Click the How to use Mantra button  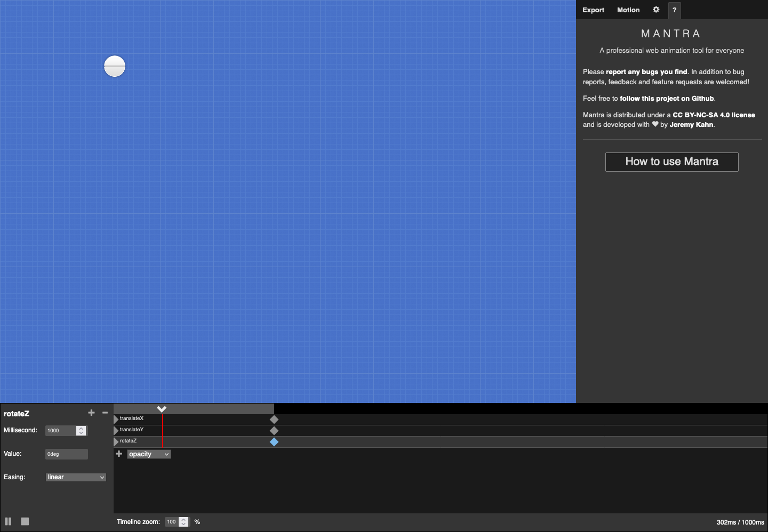coord(671,162)
